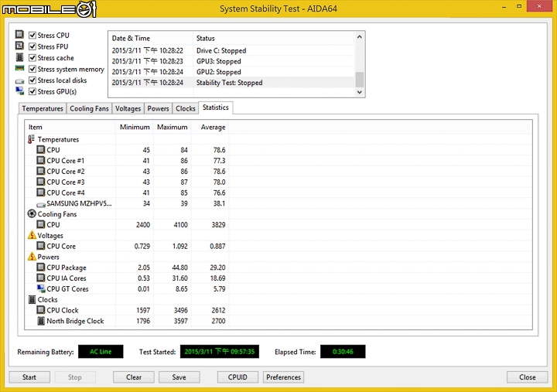Click the CPU Package maximum value 44.80
The height and width of the screenshot is (392, 557).
point(179,268)
